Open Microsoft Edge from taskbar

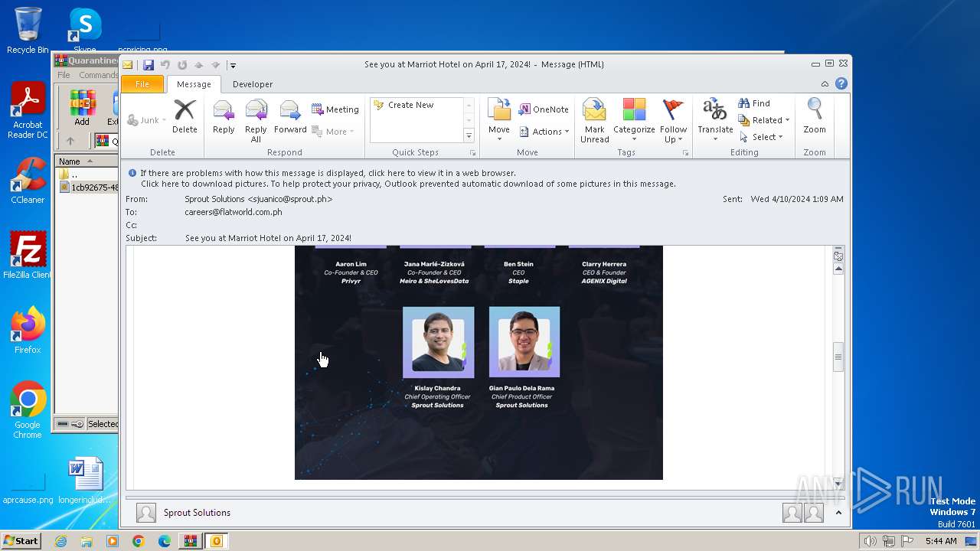tap(164, 541)
